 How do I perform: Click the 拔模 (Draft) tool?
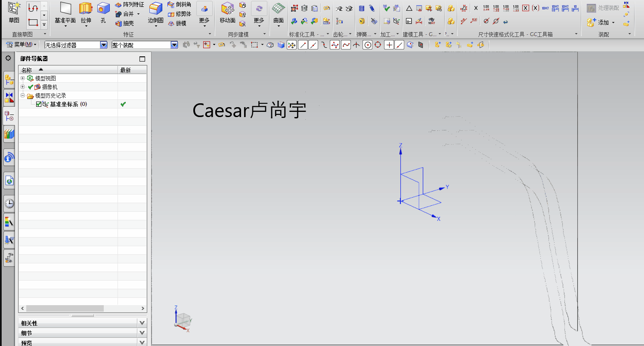coord(177,23)
